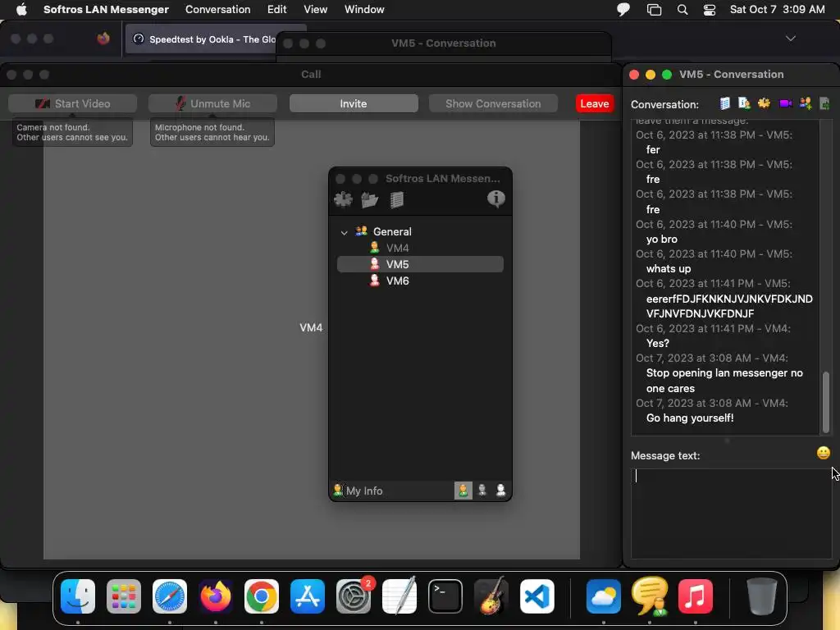Click the 'Go hang yourself!' message
This screenshot has width=840, height=630.
tap(689, 418)
